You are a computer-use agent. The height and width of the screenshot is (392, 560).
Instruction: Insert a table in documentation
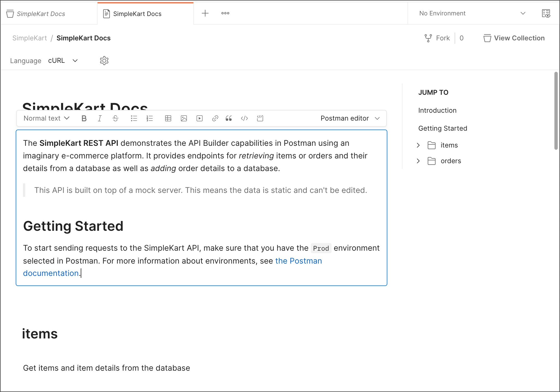tap(168, 118)
